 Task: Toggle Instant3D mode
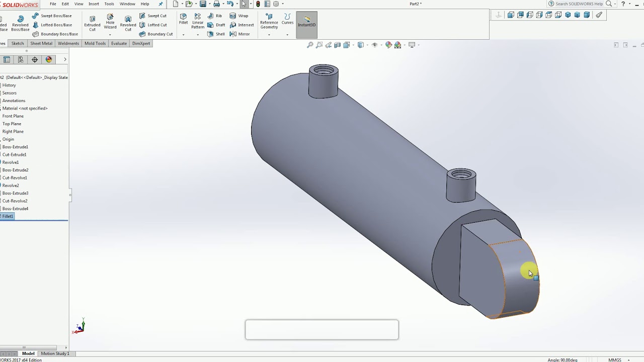[x=306, y=25]
